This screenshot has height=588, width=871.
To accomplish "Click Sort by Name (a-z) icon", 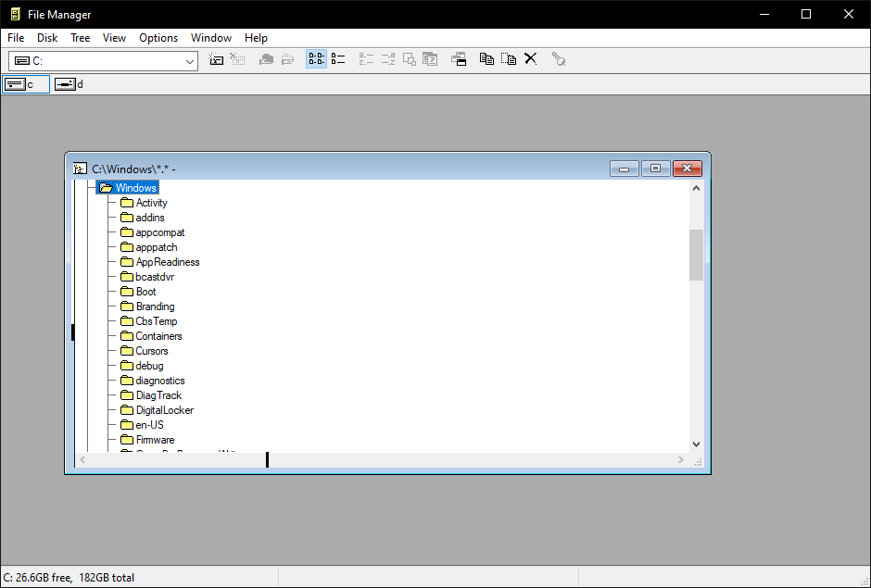I will coord(366,59).
